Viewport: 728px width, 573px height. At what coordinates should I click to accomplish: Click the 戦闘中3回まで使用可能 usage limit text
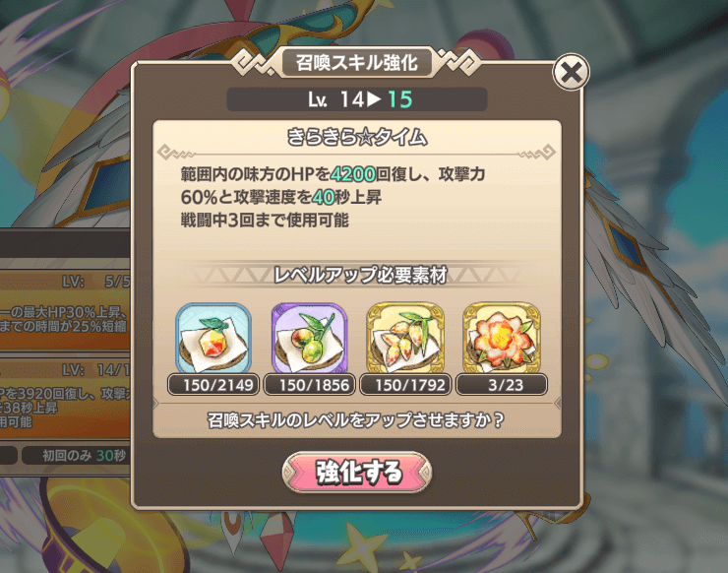[x=265, y=220]
